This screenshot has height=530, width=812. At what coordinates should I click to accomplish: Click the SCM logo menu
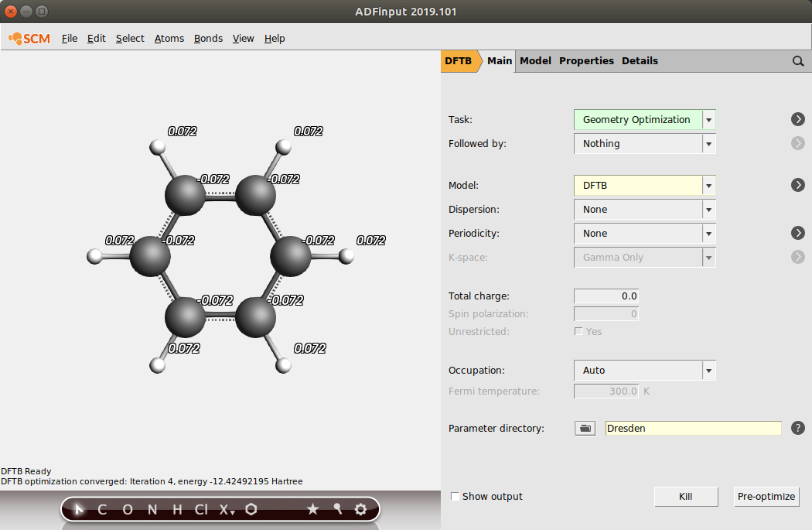tap(29, 39)
